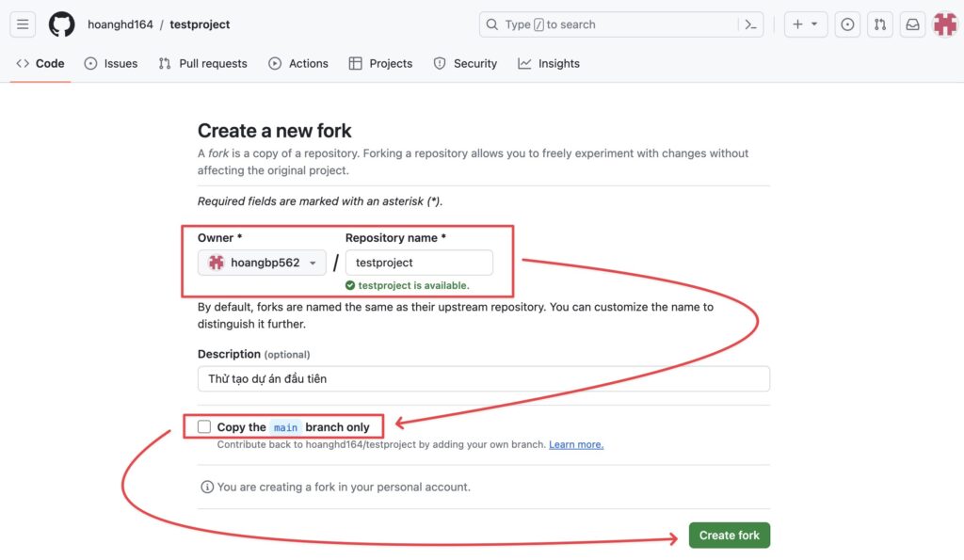Switch to the Issues tab
964x560 pixels.
(111, 63)
